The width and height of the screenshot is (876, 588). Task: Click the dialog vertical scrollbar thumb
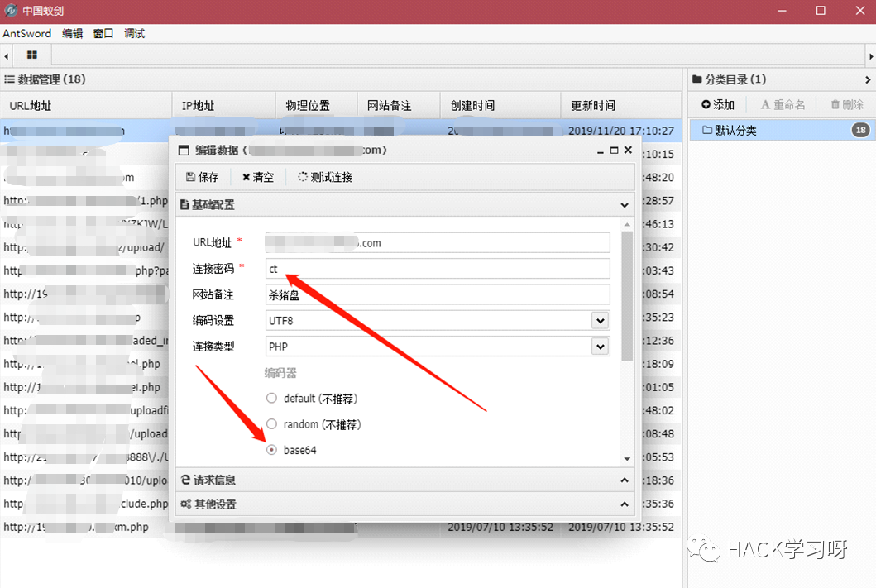(x=627, y=296)
